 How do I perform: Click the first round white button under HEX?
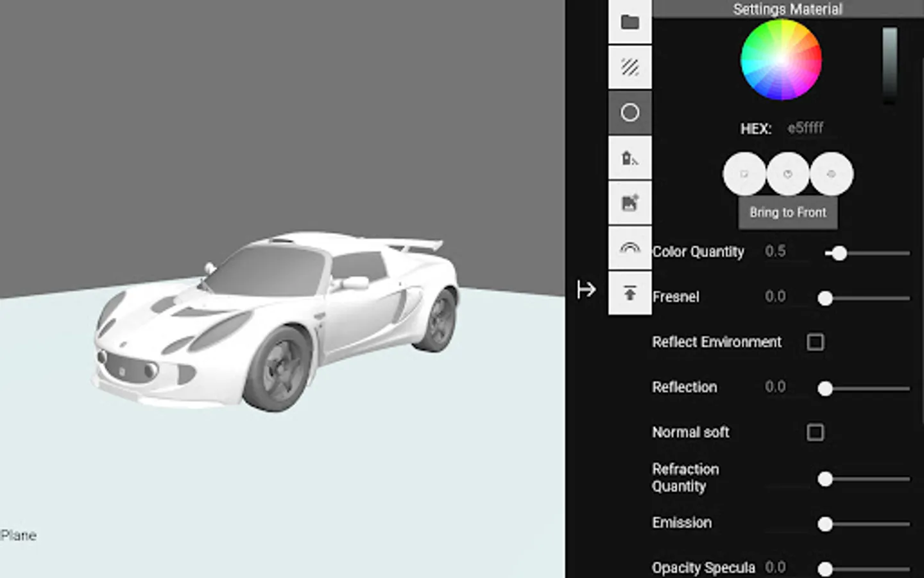coord(744,174)
